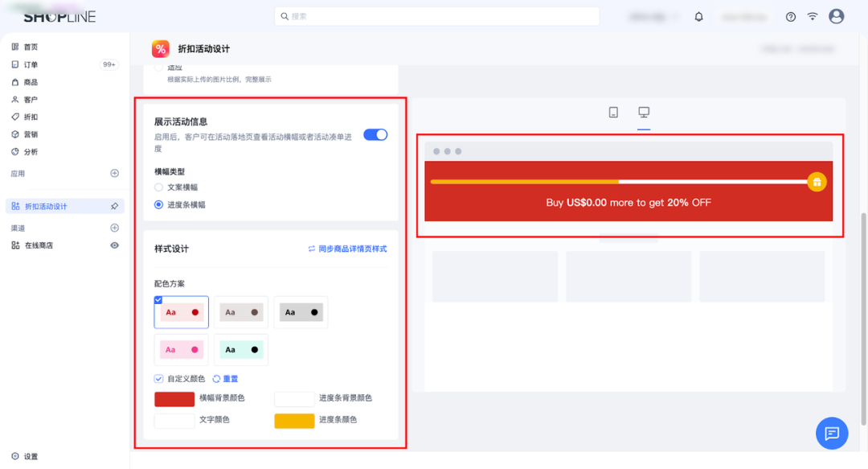
Task: Click the 横幅类型 label
Action: tap(170, 172)
